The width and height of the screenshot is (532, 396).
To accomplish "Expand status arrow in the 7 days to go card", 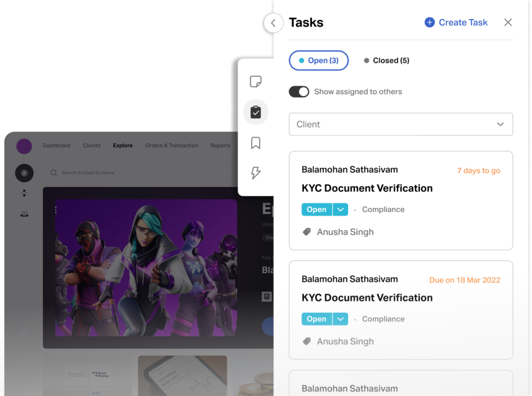I will (340, 209).
